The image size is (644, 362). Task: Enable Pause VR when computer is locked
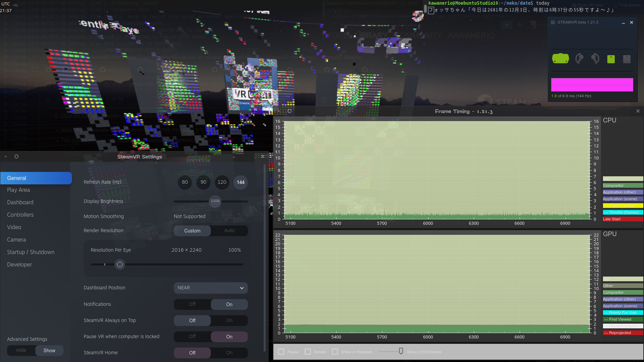(229, 337)
